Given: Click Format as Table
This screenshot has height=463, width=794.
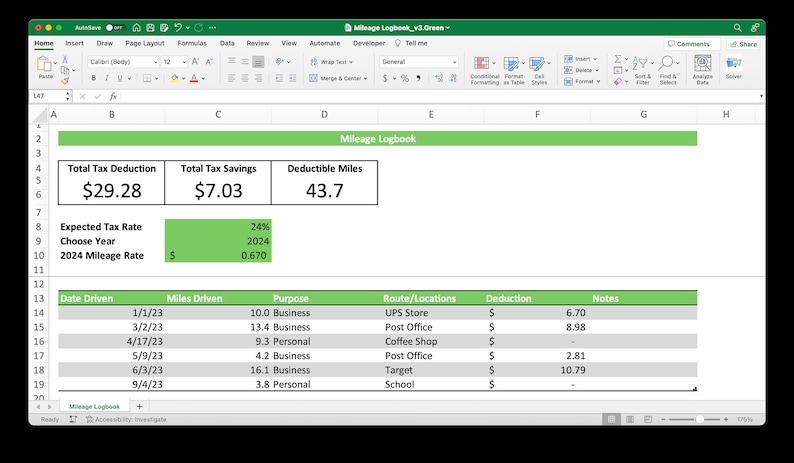Looking at the screenshot, I should [x=513, y=70].
